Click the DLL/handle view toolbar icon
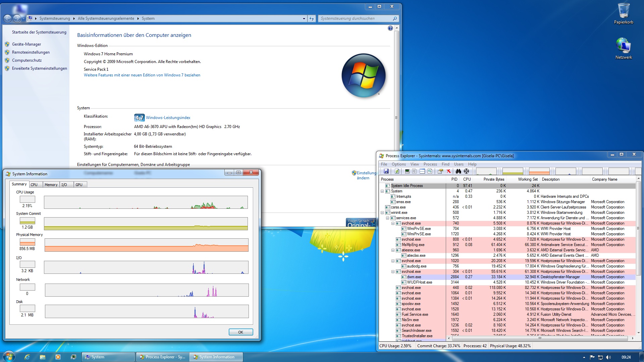 (x=430, y=171)
